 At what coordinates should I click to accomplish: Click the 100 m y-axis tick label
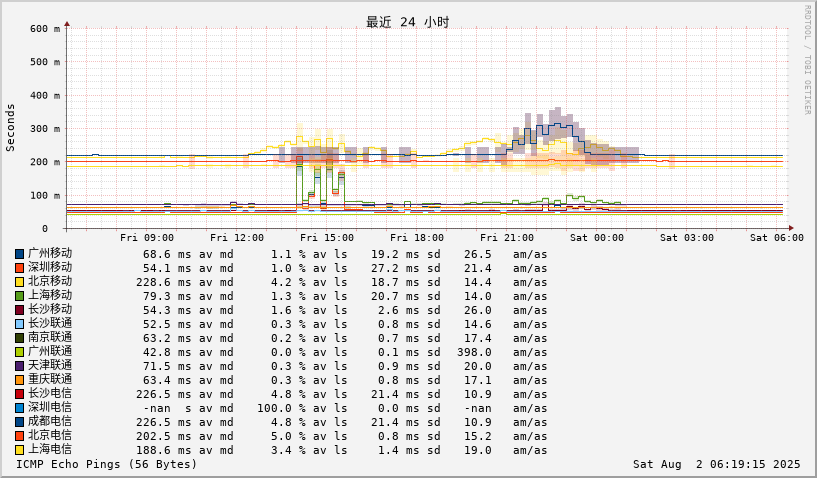tap(45, 195)
